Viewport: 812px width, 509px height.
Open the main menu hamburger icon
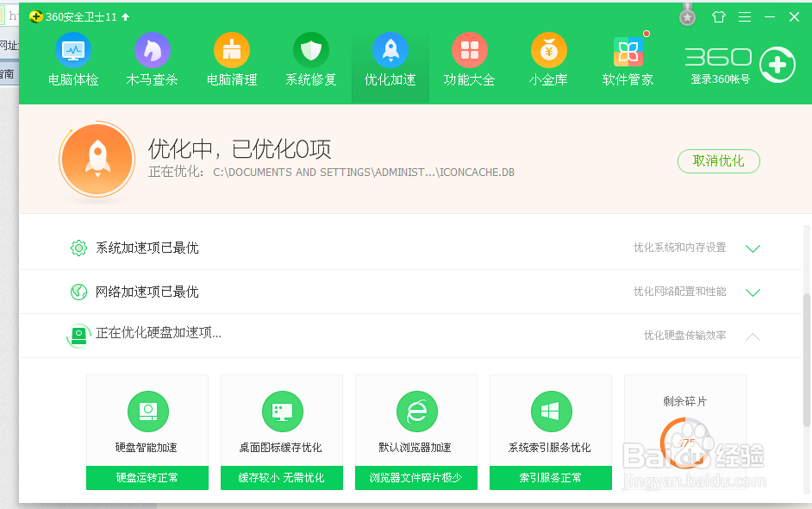tap(745, 16)
